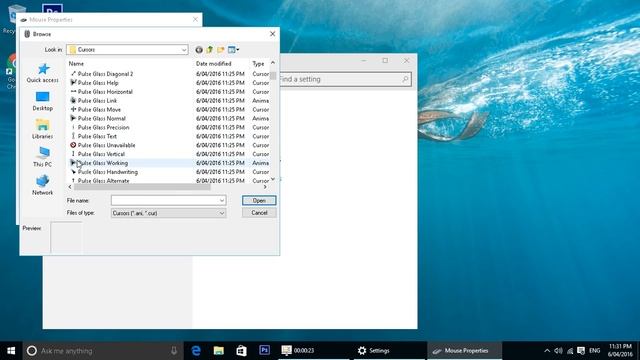Open File Explorer from the taskbar
640x360 pixels.
219,351
